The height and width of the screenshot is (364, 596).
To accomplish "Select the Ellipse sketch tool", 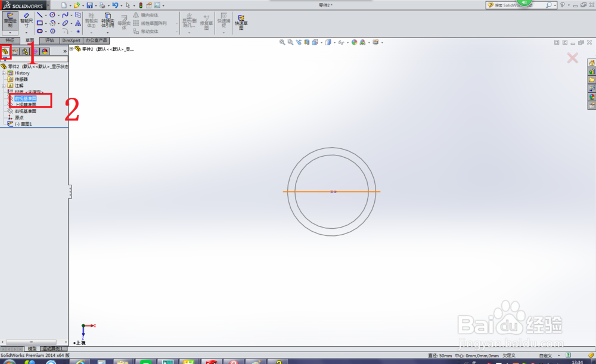I will point(66,23).
